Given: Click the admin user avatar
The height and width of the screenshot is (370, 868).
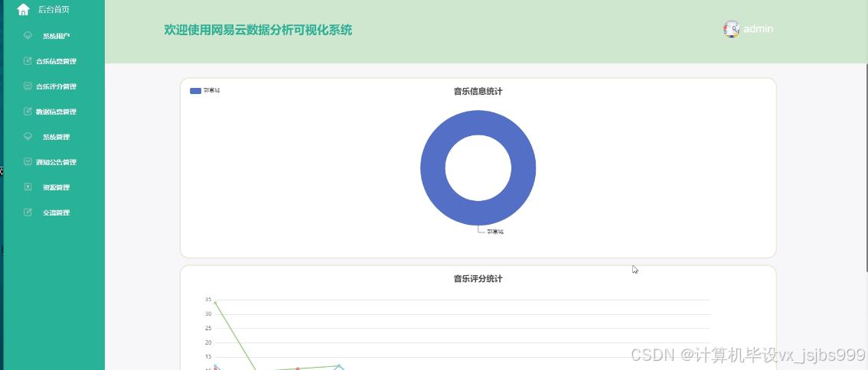Looking at the screenshot, I should (731, 29).
